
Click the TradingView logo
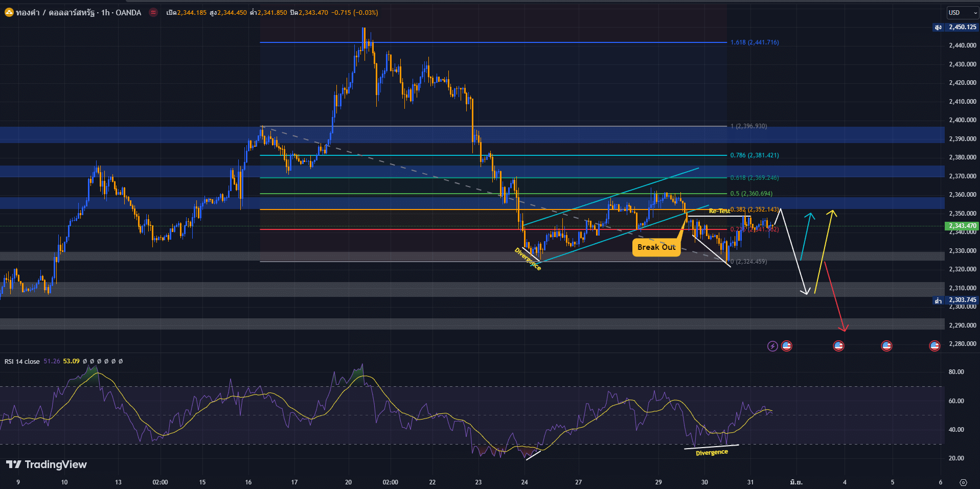coord(47,464)
